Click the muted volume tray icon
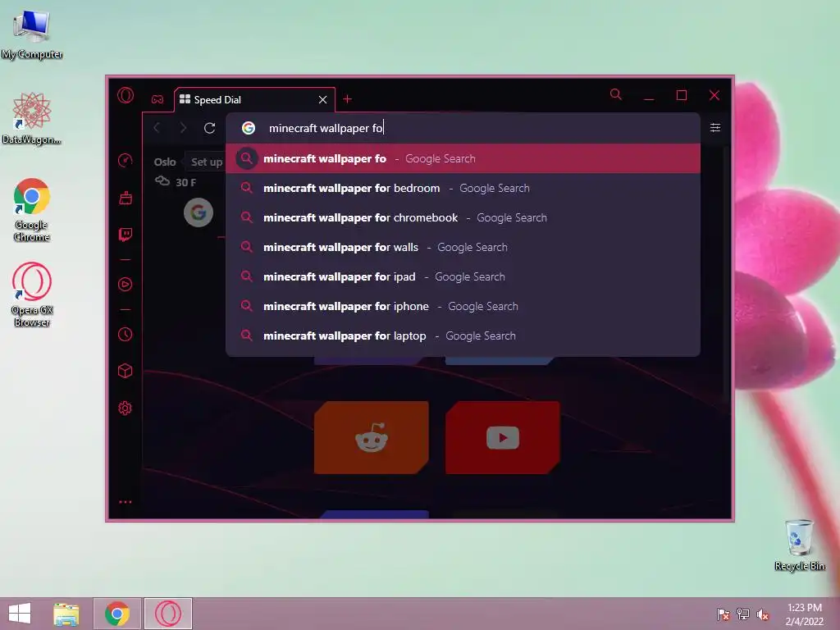This screenshot has height=630, width=840. [763, 614]
